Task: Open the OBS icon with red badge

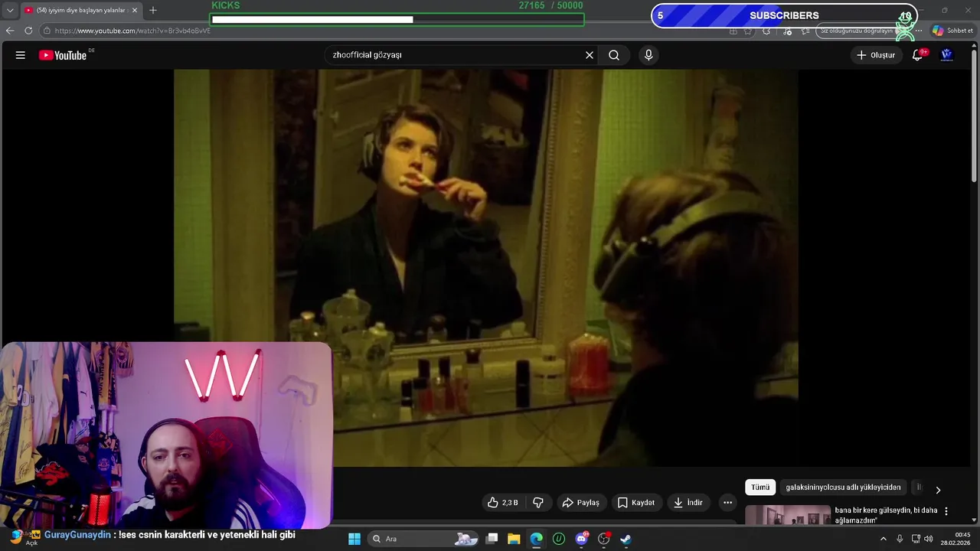Action: click(x=604, y=539)
